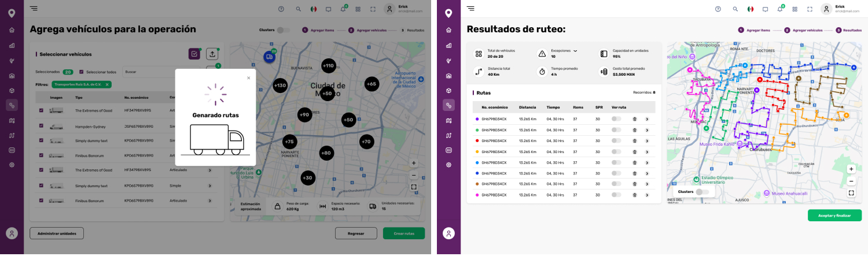The height and width of the screenshot is (260, 868).
Task: Click Aceptar y finalizar
Action: tap(834, 215)
